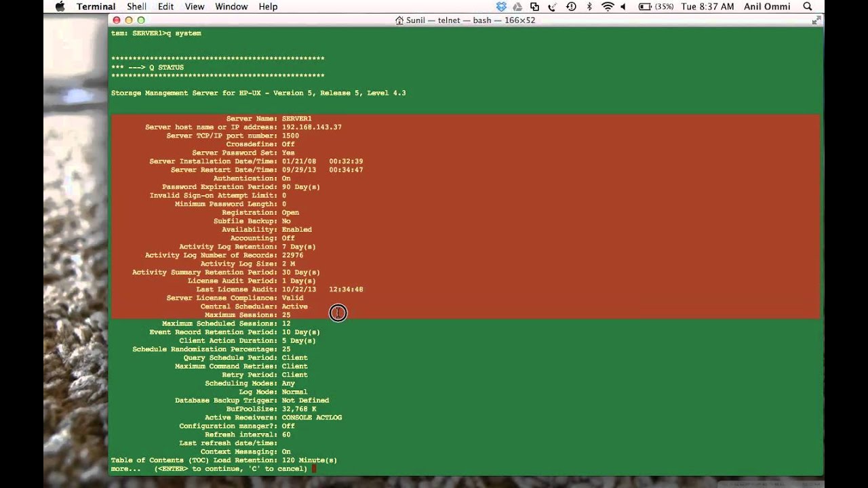The height and width of the screenshot is (488, 868).
Task: Click the 'Subfile Backup: No' line
Action: tap(252, 221)
